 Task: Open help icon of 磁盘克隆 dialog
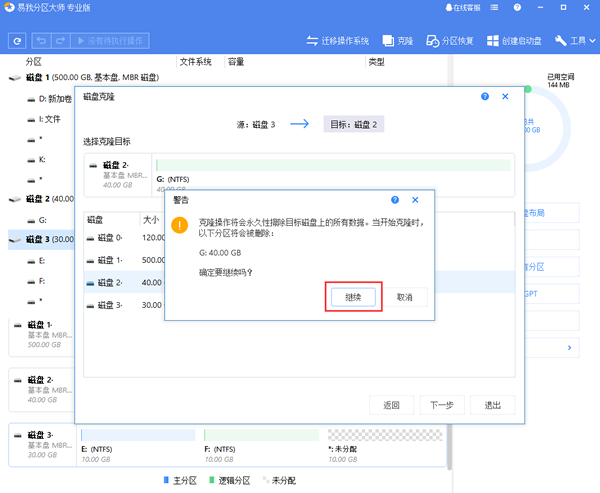485,96
